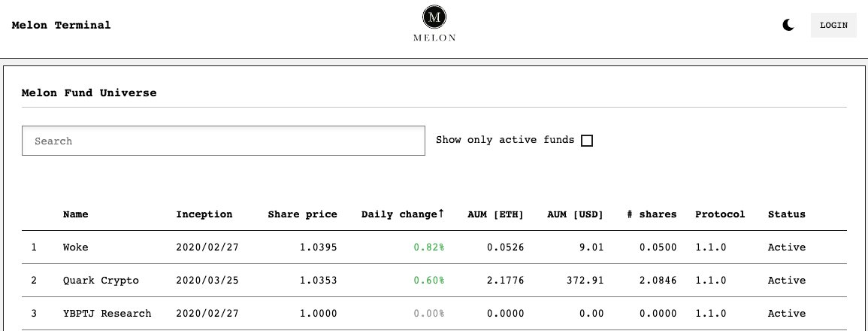Open the Woke fund row
The image size is (868, 331).
click(434, 247)
